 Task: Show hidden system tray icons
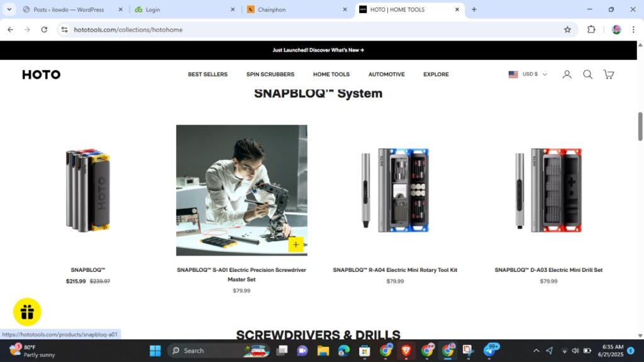coord(536,351)
